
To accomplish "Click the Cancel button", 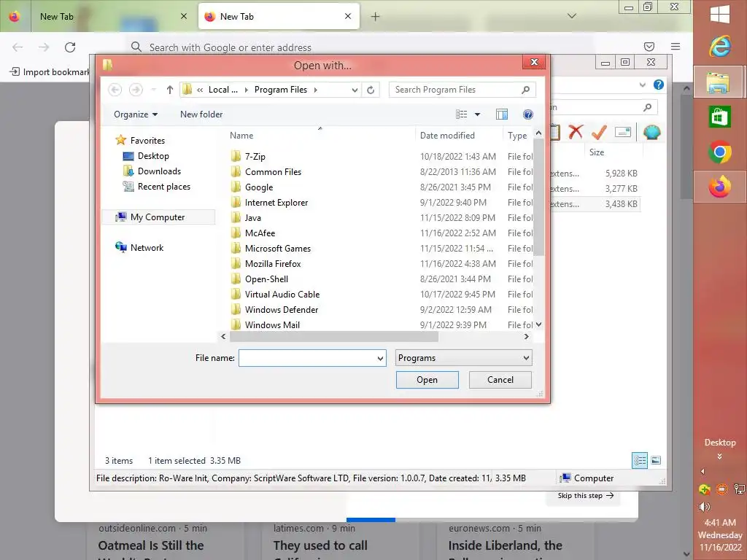I will tap(500, 379).
